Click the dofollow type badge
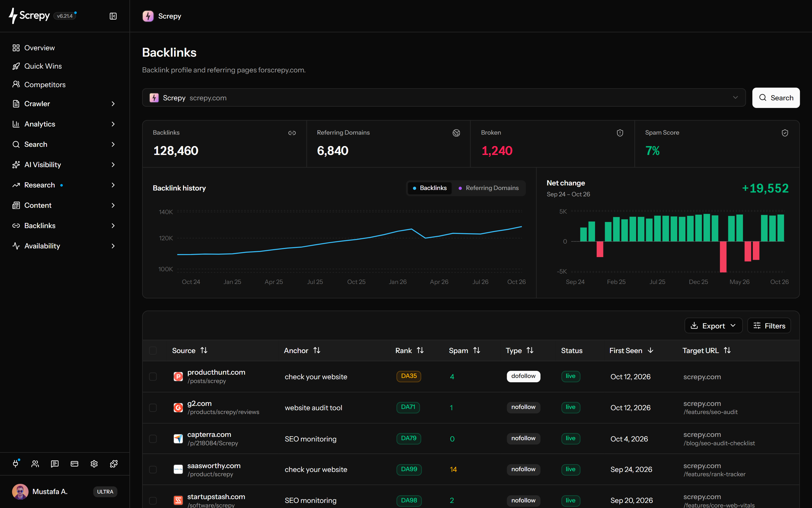The width and height of the screenshot is (812, 508). pyautogui.click(x=523, y=376)
